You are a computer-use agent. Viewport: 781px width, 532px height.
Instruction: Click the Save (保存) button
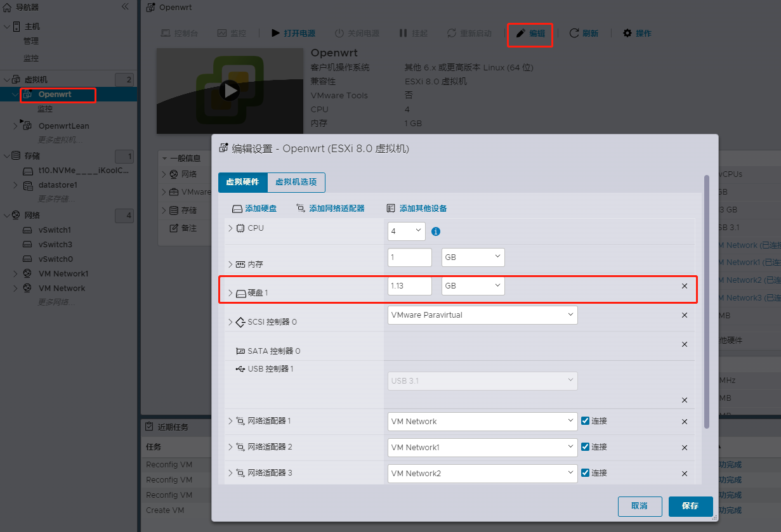pyautogui.click(x=690, y=506)
